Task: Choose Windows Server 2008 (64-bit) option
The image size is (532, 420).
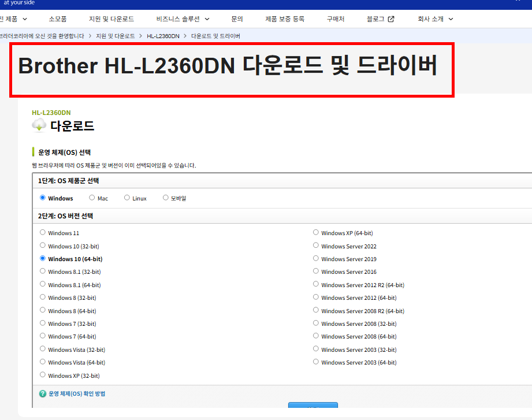Action: 315,336
